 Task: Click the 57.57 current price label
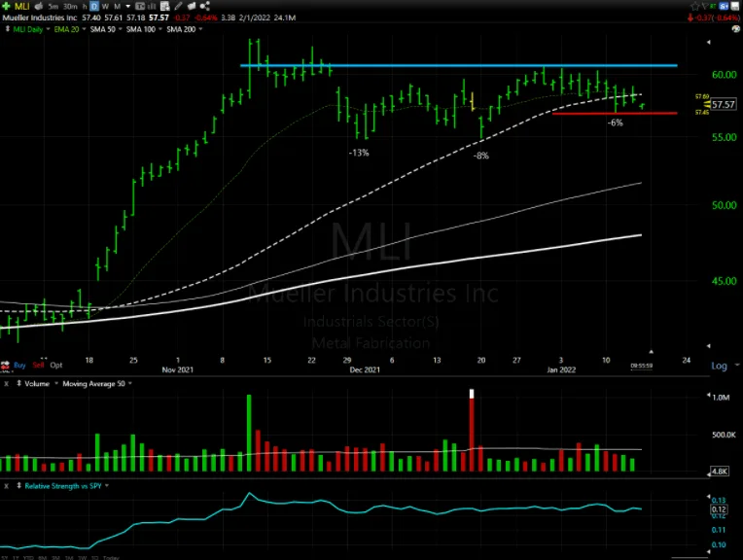[x=724, y=104]
